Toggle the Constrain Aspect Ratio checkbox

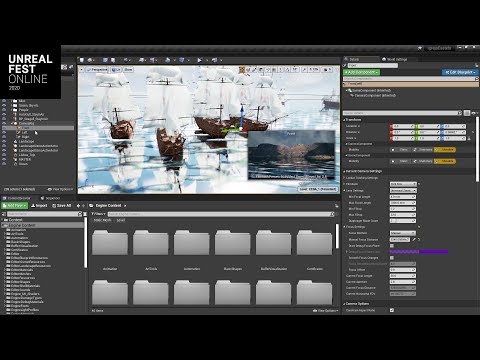[392, 310]
